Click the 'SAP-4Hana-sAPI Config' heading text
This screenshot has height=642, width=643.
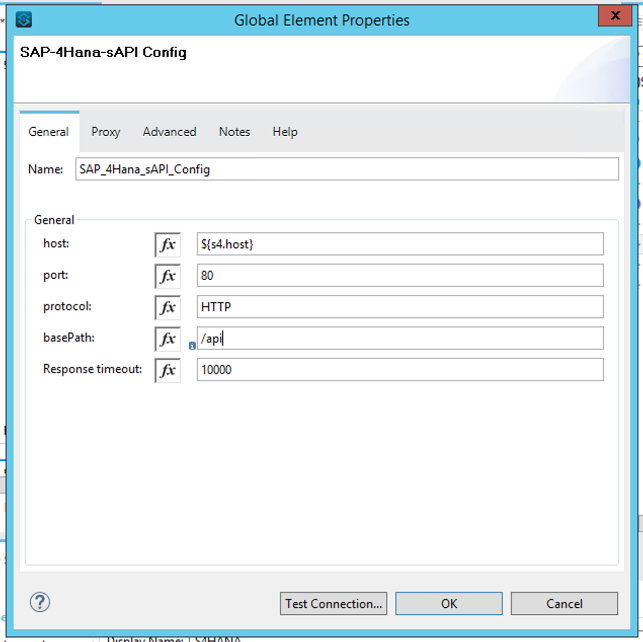tap(103, 52)
